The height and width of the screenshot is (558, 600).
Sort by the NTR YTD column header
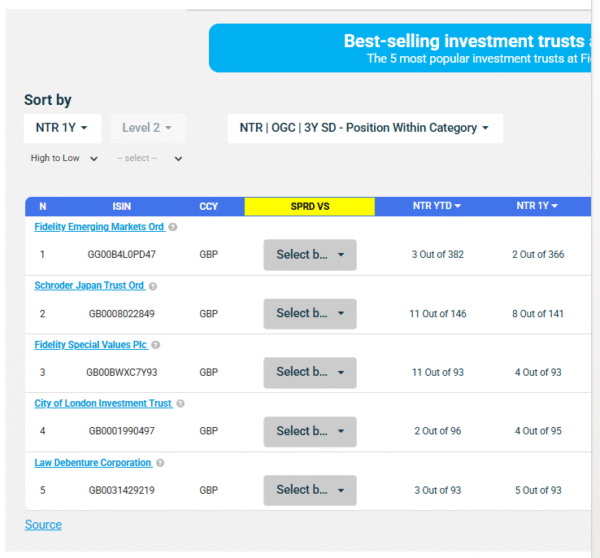(x=437, y=206)
